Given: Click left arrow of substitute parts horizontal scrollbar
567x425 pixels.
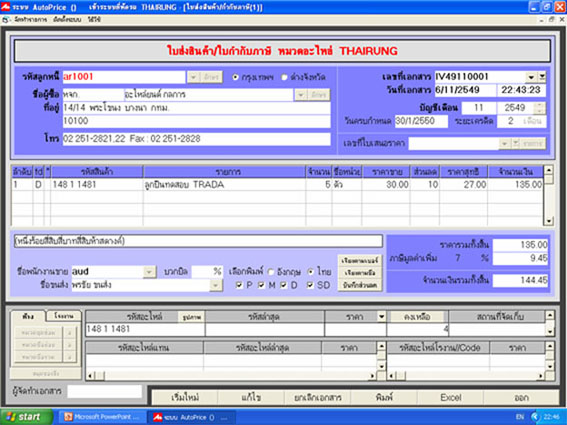Looking at the screenshot, I should pyautogui.click(x=90, y=376).
